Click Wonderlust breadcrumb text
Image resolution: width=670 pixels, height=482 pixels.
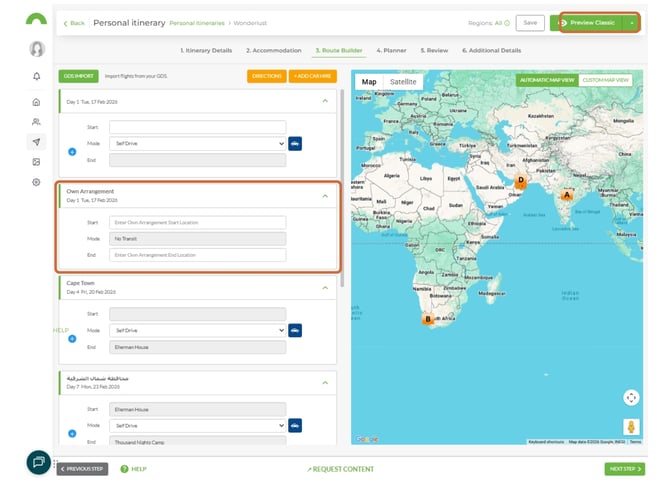tap(250, 23)
